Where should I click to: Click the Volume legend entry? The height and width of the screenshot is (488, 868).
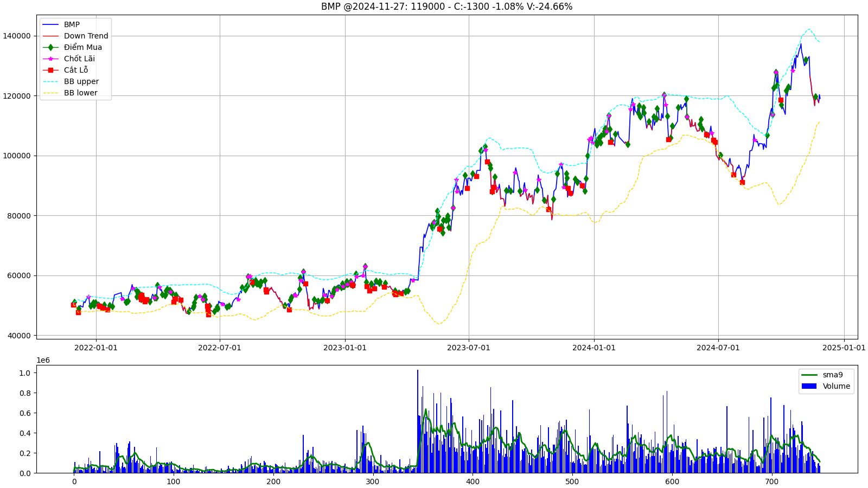point(826,386)
